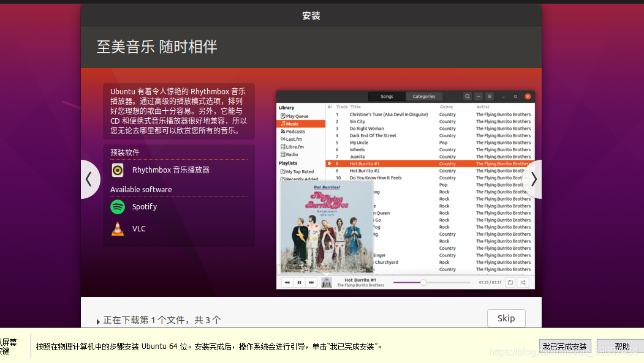This screenshot has width=644, height=363.
Task: Sort by the Title column header
Action: tap(355, 107)
